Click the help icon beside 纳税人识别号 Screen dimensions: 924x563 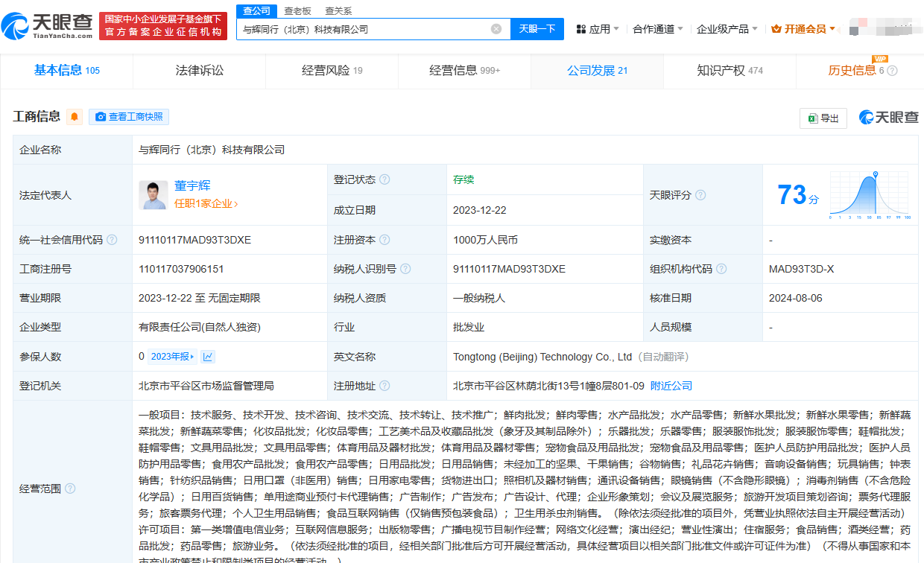click(x=405, y=269)
